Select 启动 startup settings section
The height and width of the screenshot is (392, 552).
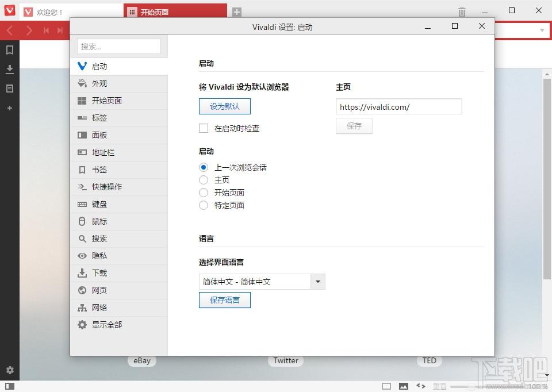point(119,66)
